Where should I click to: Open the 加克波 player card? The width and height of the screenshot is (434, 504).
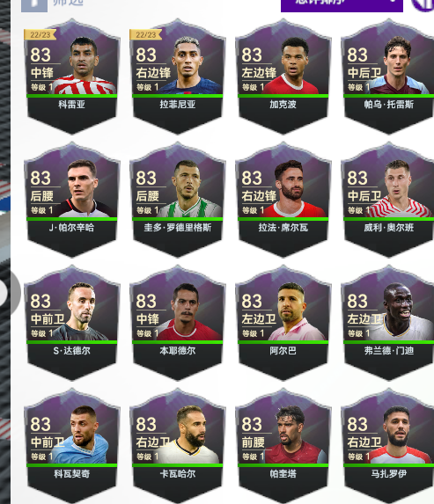283,77
